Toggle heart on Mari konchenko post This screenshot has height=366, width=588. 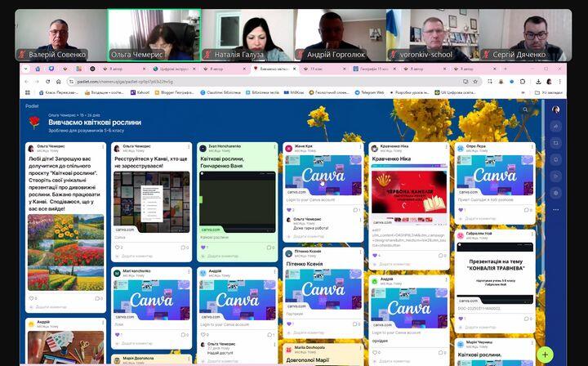[118, 334]
